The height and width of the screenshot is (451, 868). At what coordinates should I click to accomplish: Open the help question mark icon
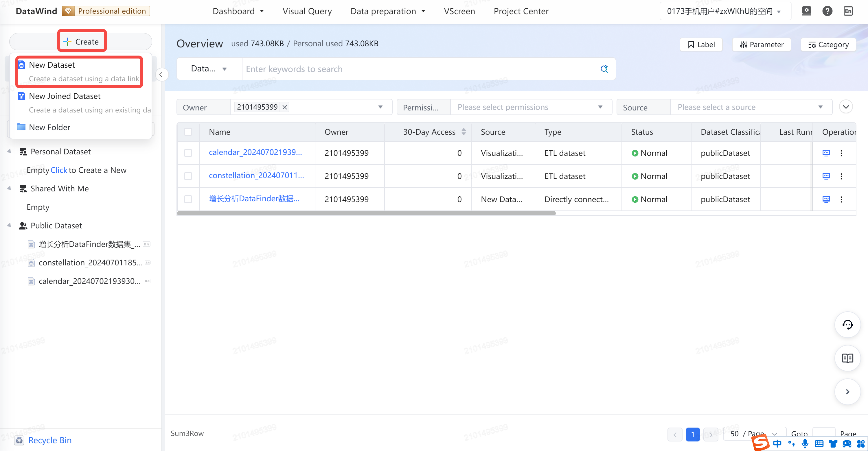click(827, 11)
